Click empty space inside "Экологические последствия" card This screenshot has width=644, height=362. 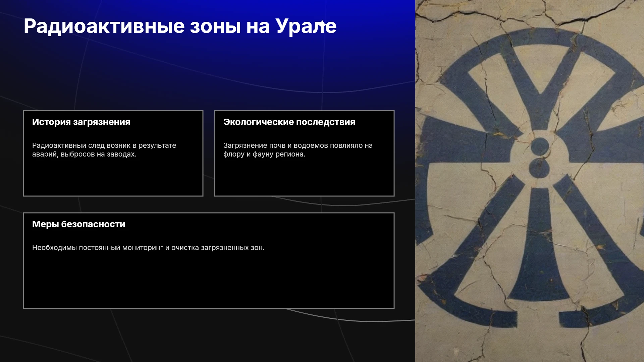(x=304, y=178)
